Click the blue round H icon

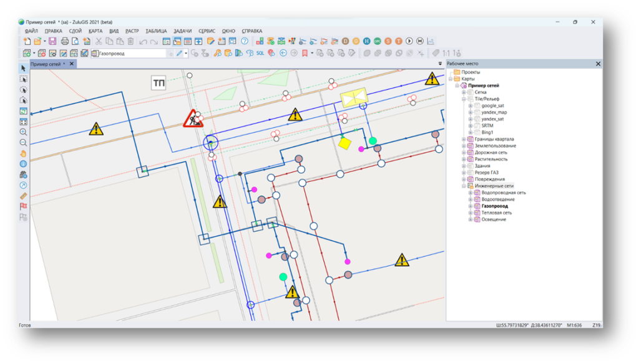pyautogui.click(x=367, y=41)
